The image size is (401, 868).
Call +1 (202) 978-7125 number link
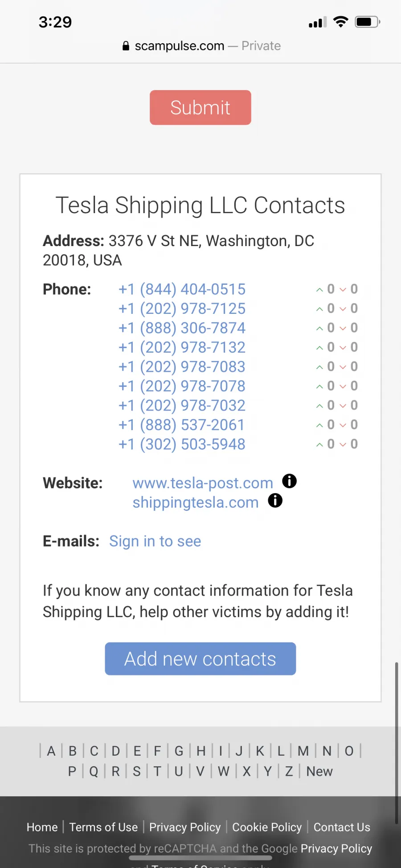coord(182,309)
